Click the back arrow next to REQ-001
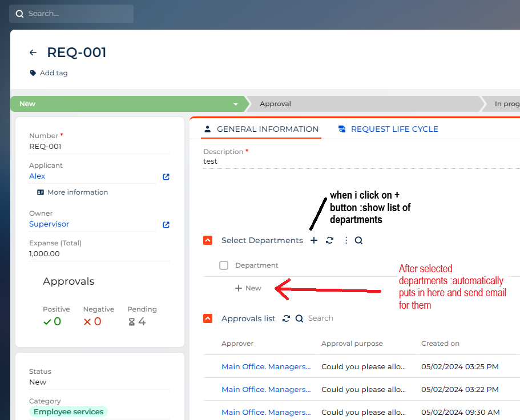The width and height of the screenshot is (520, 420). coord(33,52)
